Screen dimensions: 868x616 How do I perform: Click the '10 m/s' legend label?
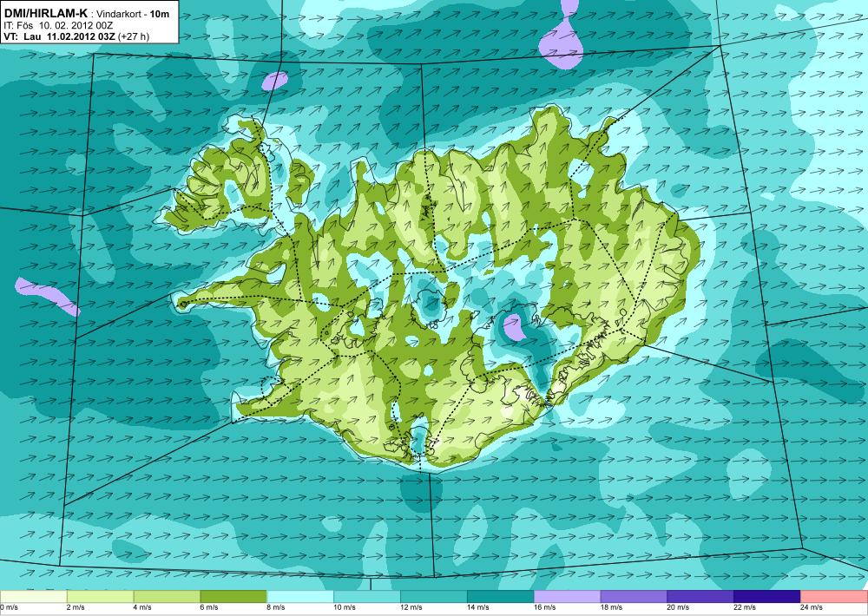[x=345, y=607]
